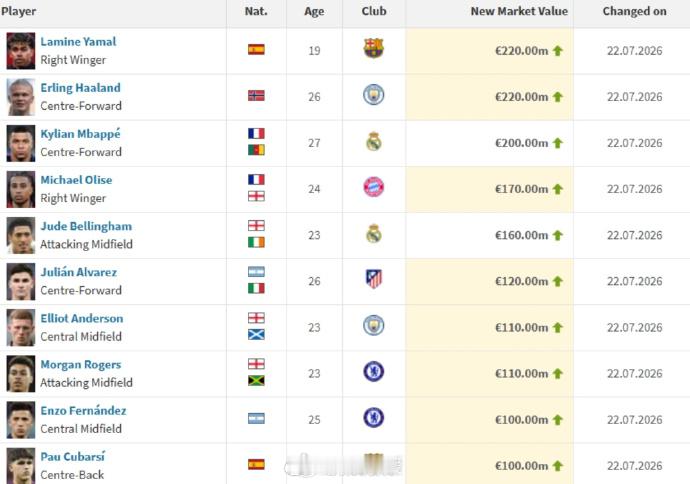
Task: Click the Norway flag icon
Action: click(x=256, y=95)
